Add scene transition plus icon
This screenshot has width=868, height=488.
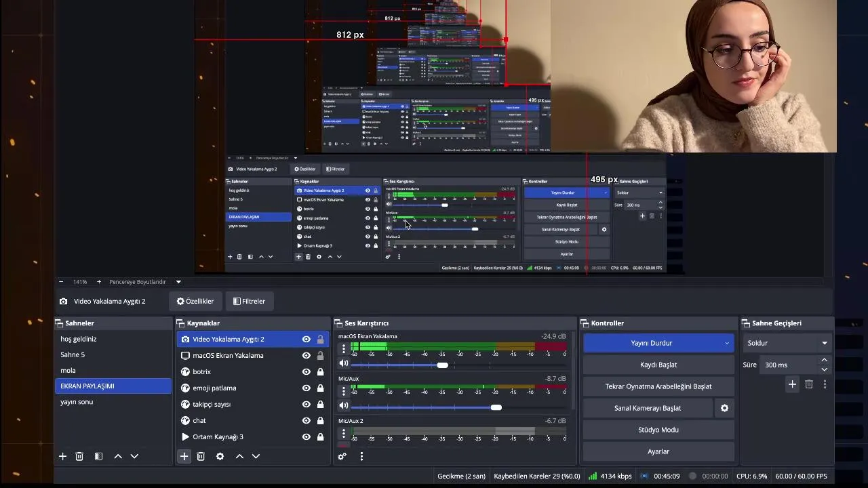click(792, 384)
